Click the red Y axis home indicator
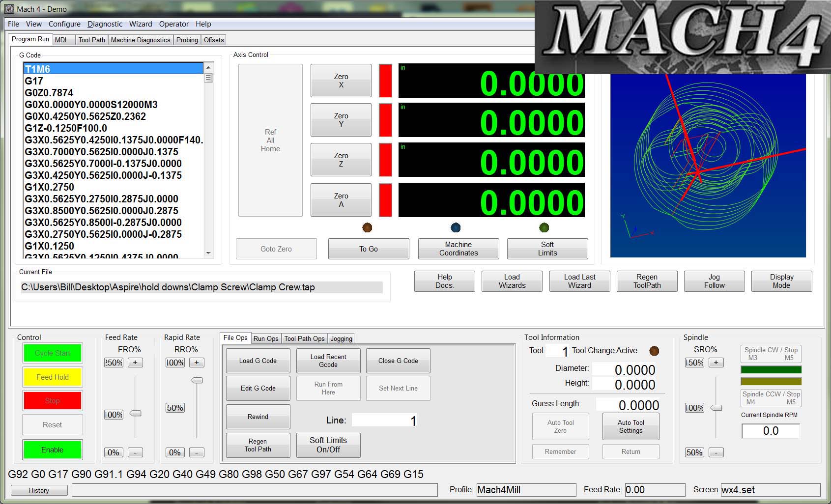Screen dimensions: 831x504 pyautogui.click(x=385, y=120)
